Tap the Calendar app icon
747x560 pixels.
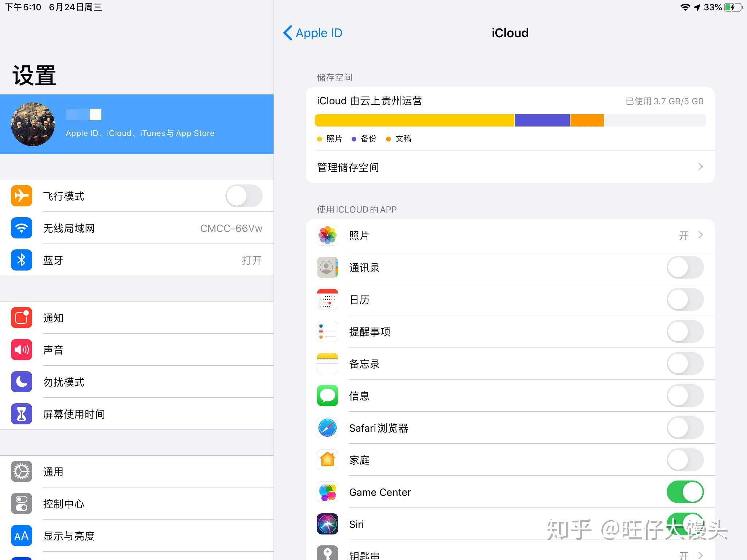tap(328, 299)
